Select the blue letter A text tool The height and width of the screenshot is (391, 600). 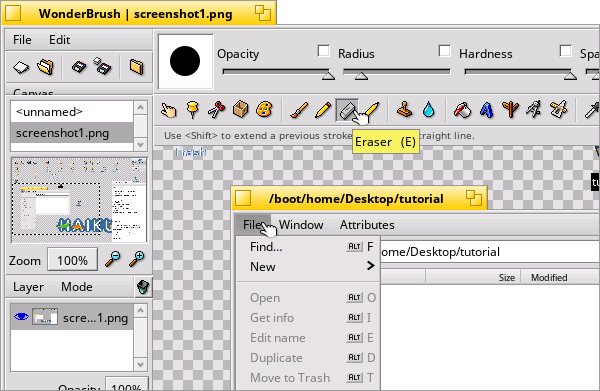pyautogui.click(x=486, y=110)
